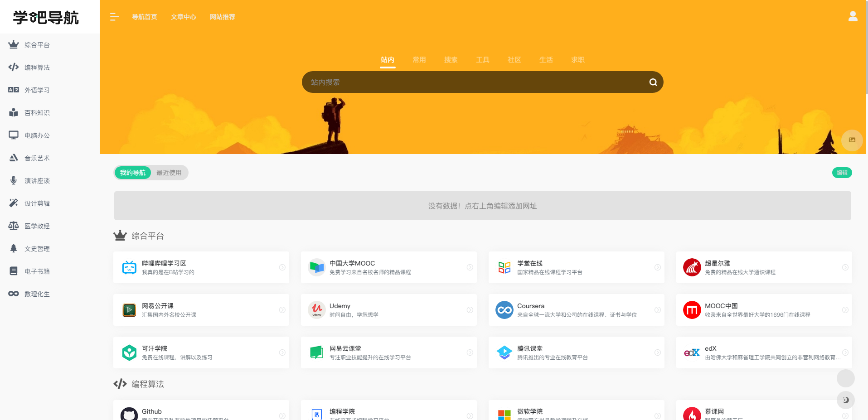Toggle dark mode moon icon
Viewport: 868px width, 420px height.
pos(845,400)
